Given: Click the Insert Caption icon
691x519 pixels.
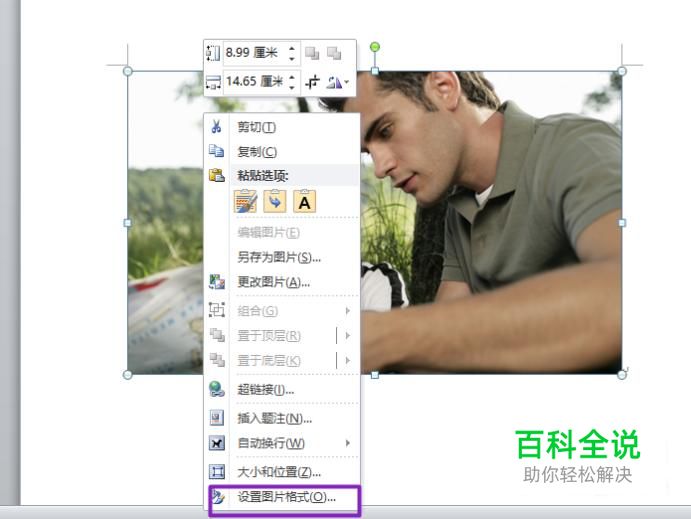Looking at the screenshot, I should [x=216, y=418].
